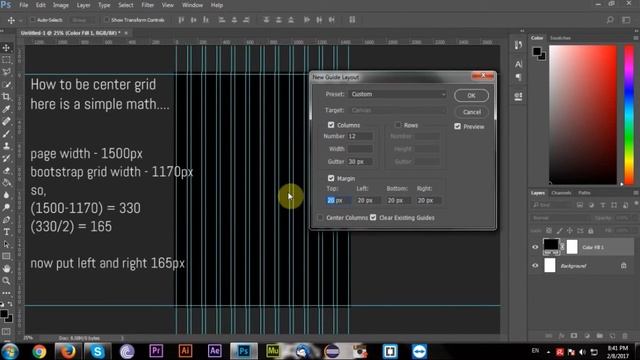Image resolution: width=640 pixels, height=360 pixels.
Task: Open the Preset dropdown set to Custom
Action: tap(398, 94)
